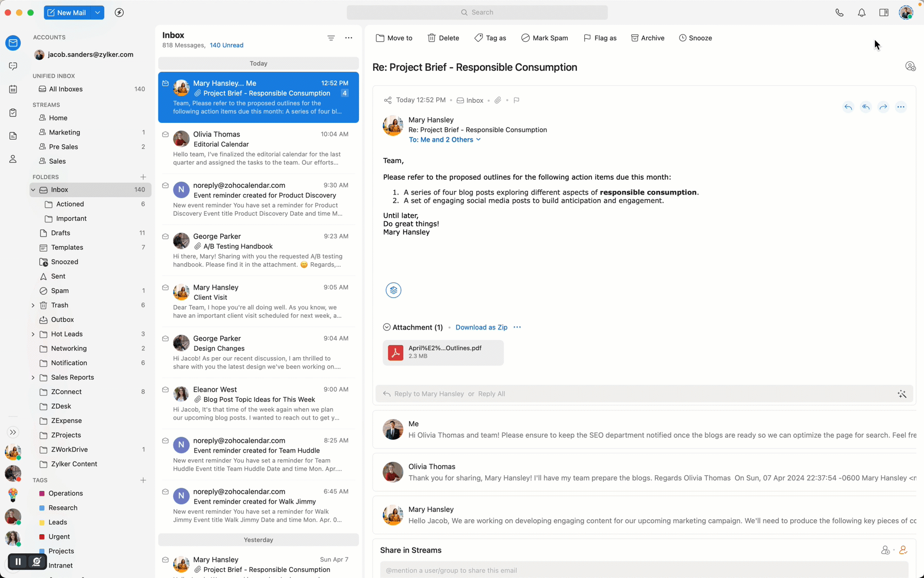The image size is (924, 578).
Task: Open the Tag as menu
Action: coord(490,38)
